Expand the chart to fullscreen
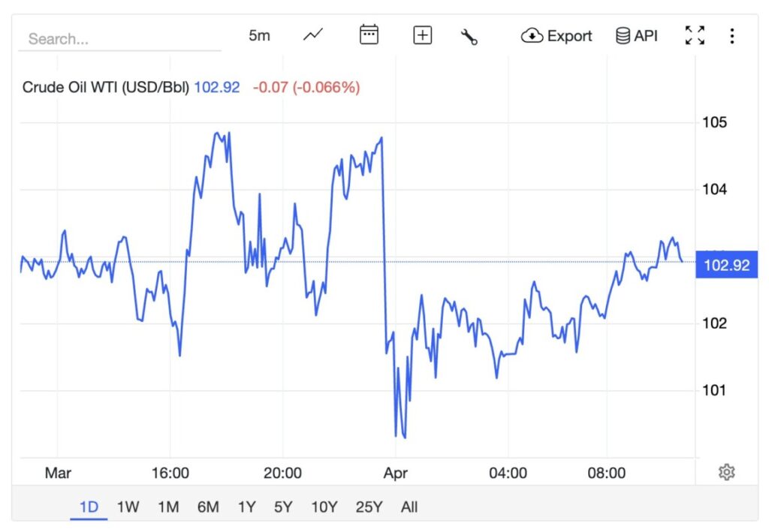769x532 pixels. coord(695,35)
